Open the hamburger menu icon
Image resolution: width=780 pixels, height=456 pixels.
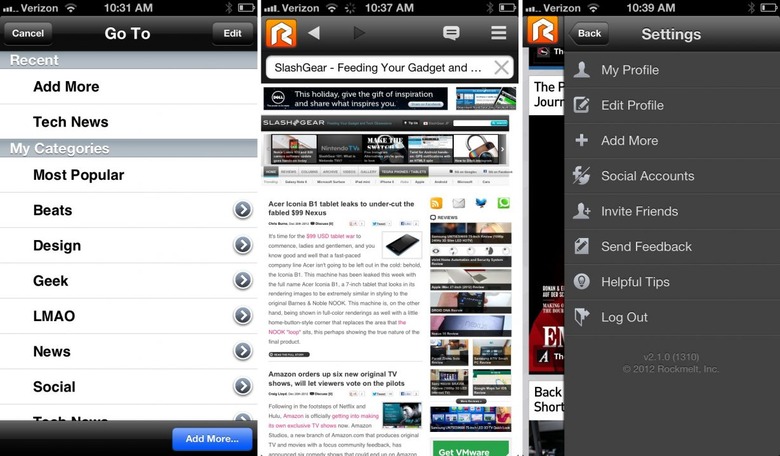click(x=498, y=33)
